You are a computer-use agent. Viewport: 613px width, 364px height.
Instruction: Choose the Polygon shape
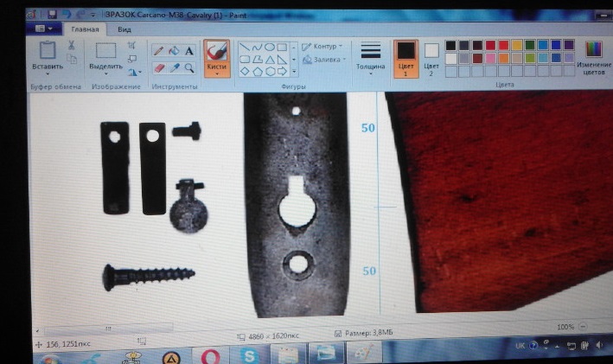coord(257,60)
